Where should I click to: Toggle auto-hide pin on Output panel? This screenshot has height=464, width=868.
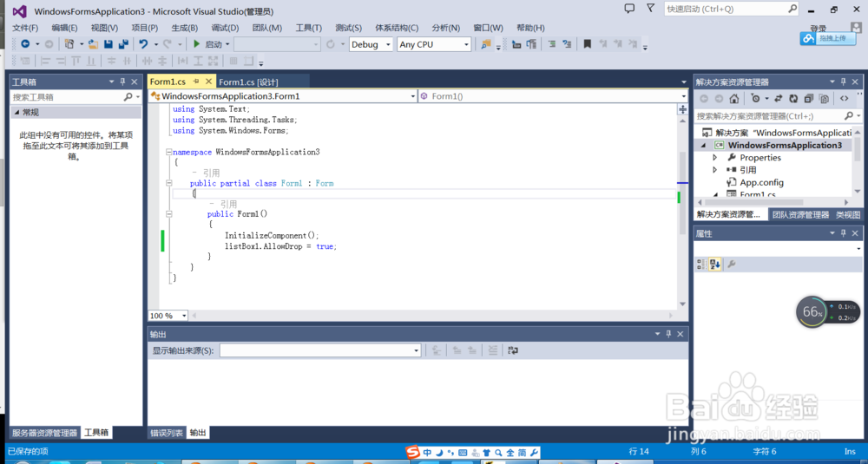tap(668, 334)
